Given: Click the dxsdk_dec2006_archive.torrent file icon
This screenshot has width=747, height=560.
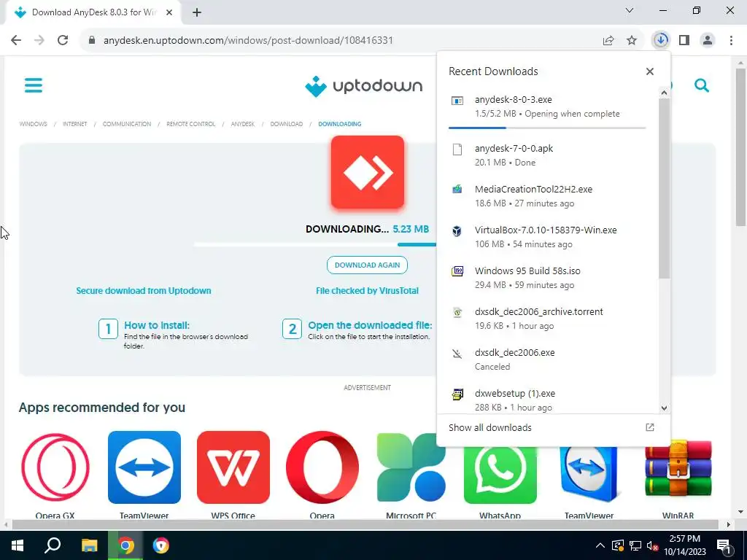Looking at the screenshot, I should 457,312.
